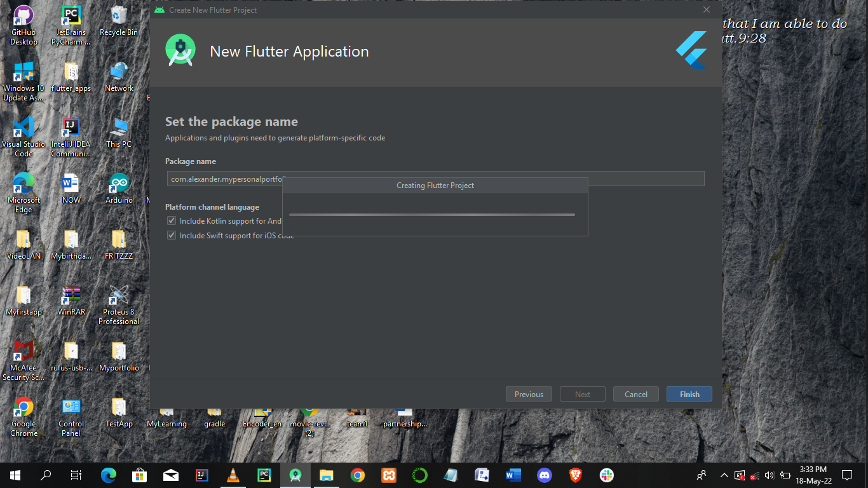Open JetBrains PyCharm desktop shortcut

pyautogui.click(x=71, y=25)
